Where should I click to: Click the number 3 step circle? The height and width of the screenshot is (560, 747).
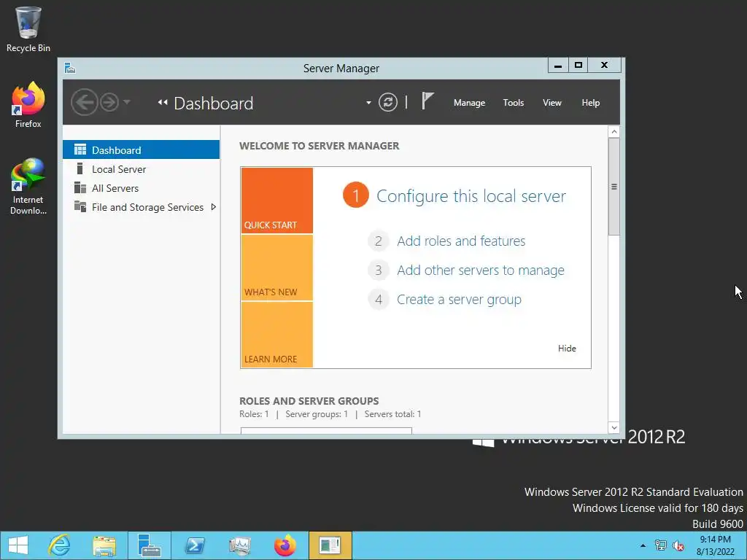(x=379, y=270)
